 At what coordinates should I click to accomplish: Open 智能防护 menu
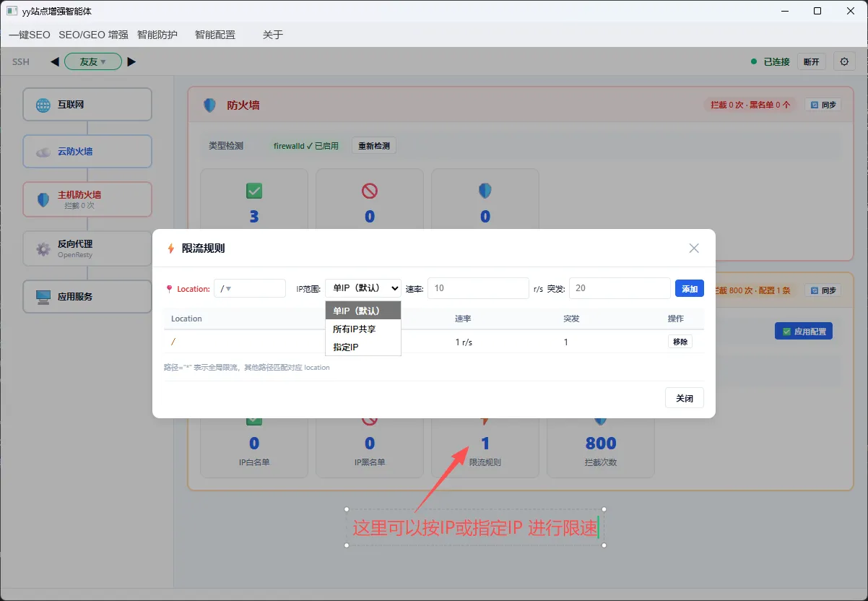click(x=157, y=35)
